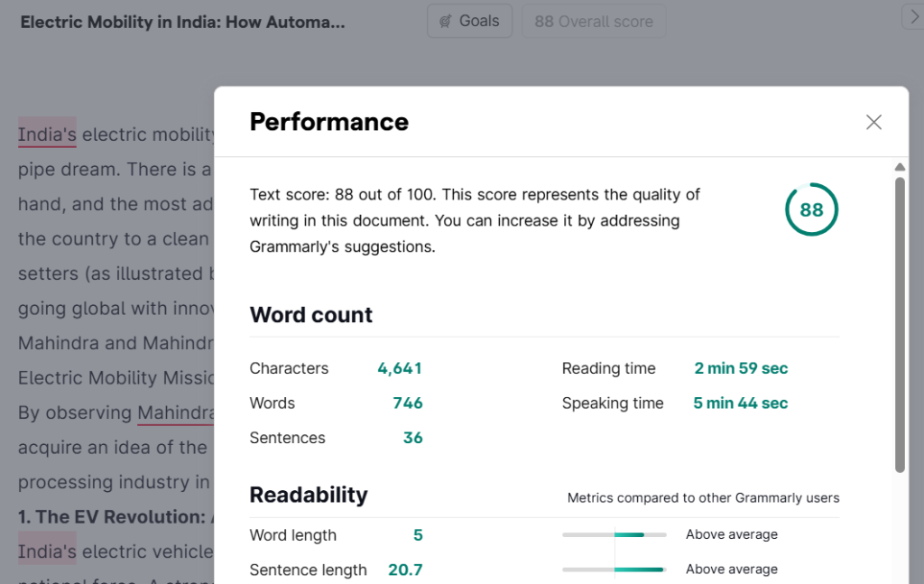
Task: Click the Reading time value 2 min 59 sec
Action: 740,368
